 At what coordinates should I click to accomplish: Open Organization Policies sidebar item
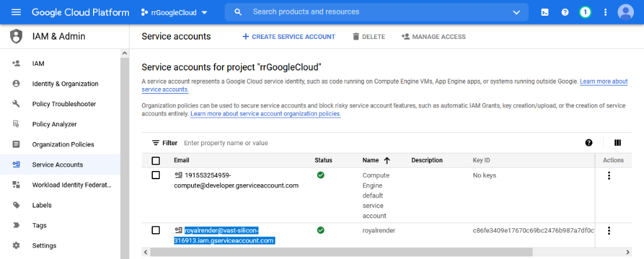(60, 145)
